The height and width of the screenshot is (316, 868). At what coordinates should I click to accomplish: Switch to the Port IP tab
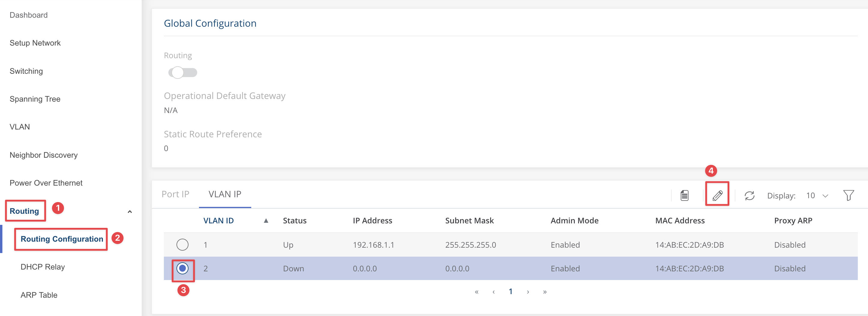point(175,194)
